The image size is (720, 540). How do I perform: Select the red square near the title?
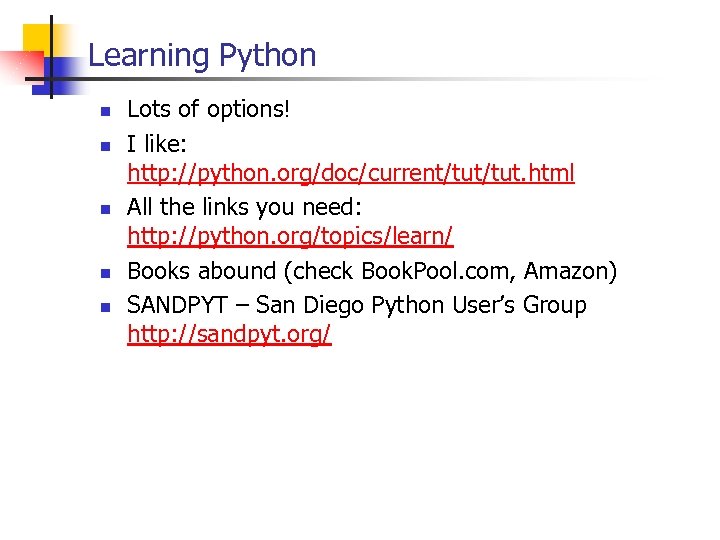pyautogui.click(x=20, y=65)
